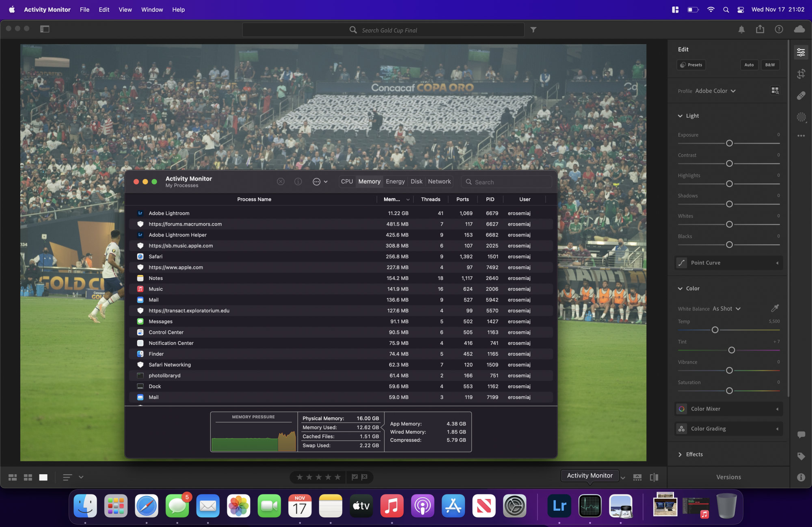The height and width of the screenshot is (527, 812).
Task: Open the three-dot more options in Lightroom sidebar
Action: tap(801, 136)
